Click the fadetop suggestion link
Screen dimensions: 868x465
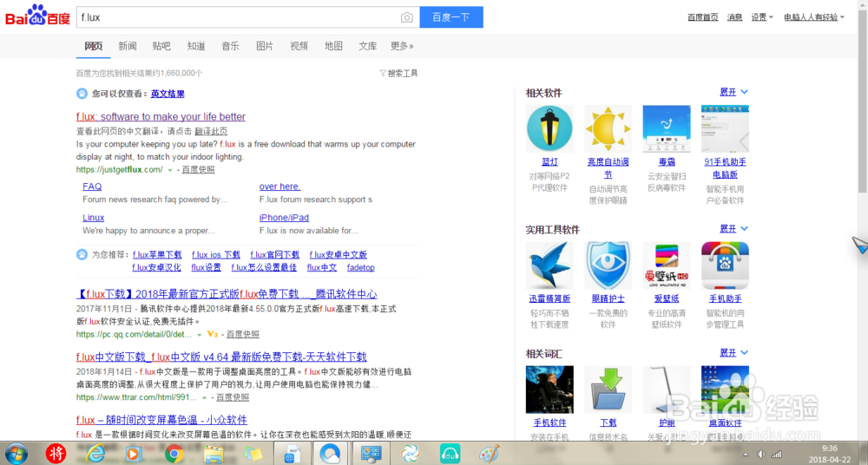[x=361, y=268]
